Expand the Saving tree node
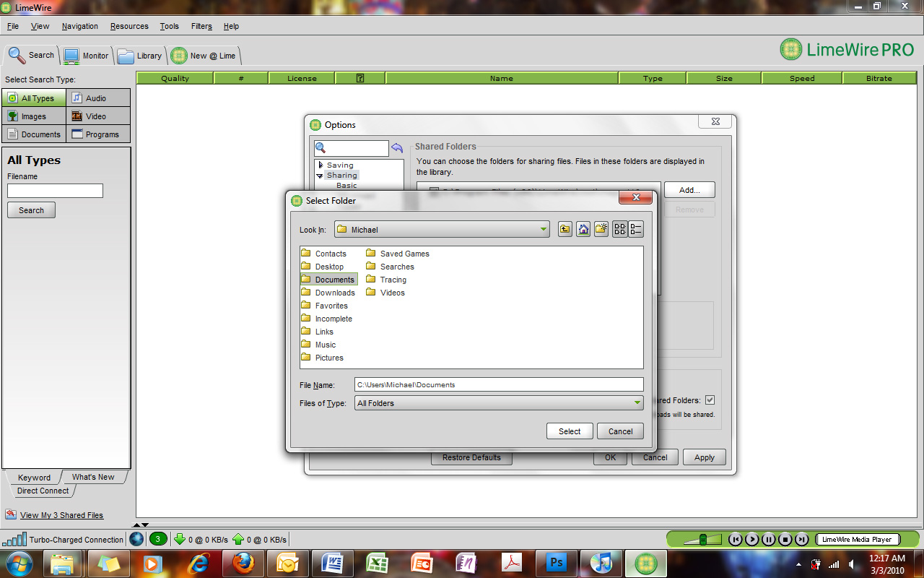 click(321, 165)
